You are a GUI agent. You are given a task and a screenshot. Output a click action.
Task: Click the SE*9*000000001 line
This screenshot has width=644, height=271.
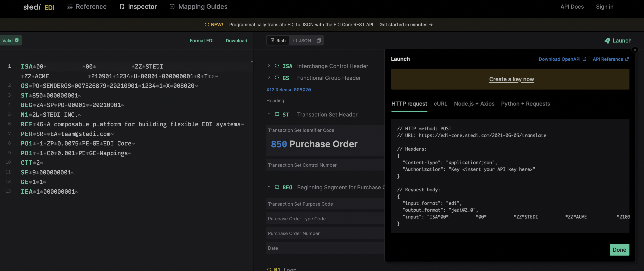[47, 172]
